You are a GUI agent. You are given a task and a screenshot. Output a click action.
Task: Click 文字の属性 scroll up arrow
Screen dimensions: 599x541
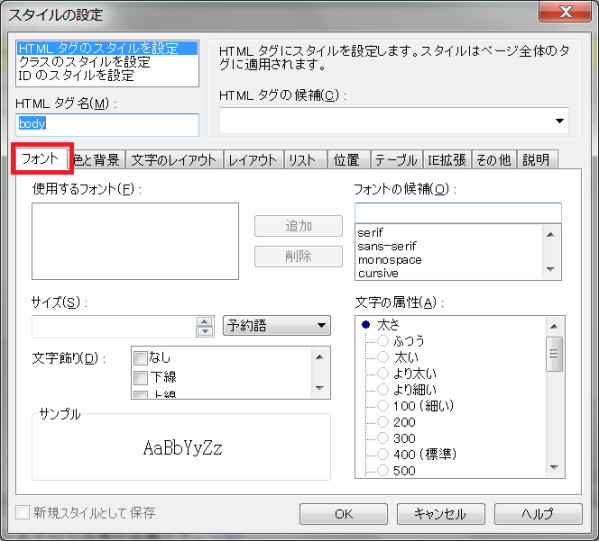554,326
